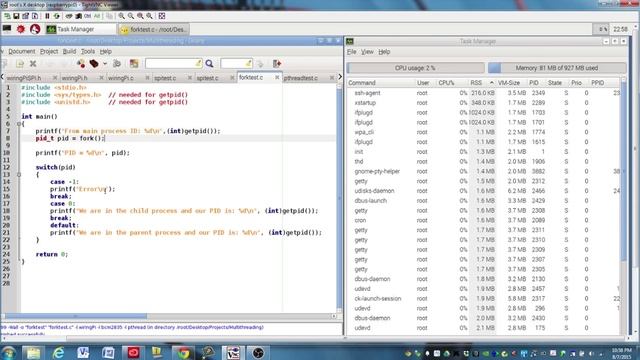Select the gnome-pty-helper process row
Screen dimensions: 640x360
484,171
